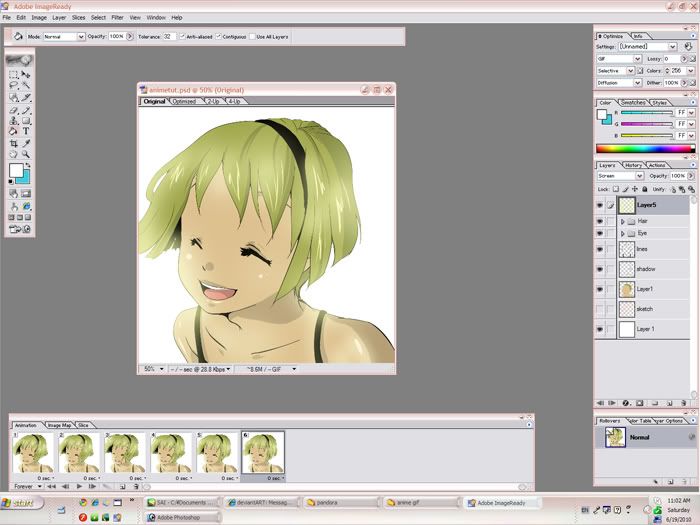The width and height of the screenshot is (700, 525).
Task: Open the Slices menu
Action: click(79, 17)
